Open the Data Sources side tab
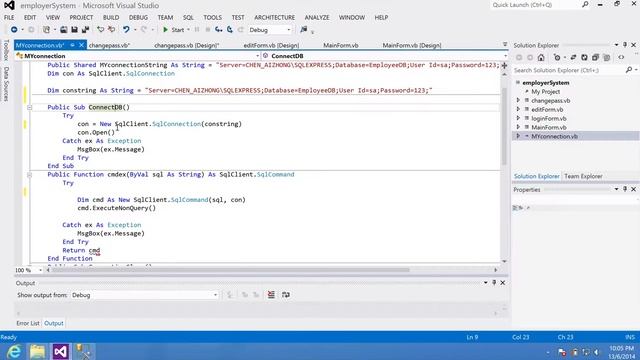 point(6,84)
